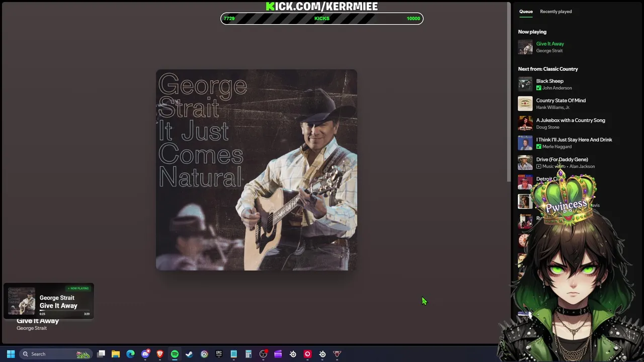Click the Country State Of Mind thumbnail

[x=525, y=104]
